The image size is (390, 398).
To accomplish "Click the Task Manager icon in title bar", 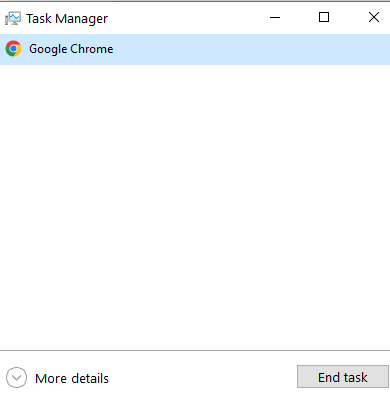I will (13, 18).
